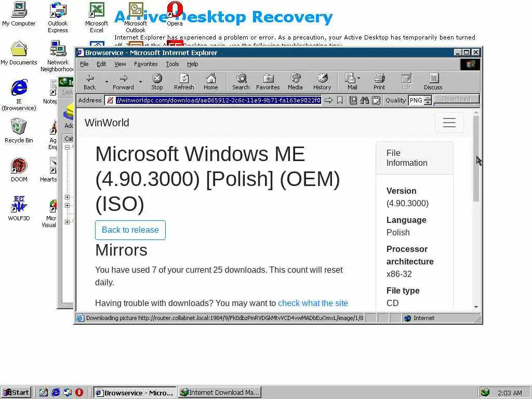
Task: Follow the 'check what the site' link
Action: point(313,303)
